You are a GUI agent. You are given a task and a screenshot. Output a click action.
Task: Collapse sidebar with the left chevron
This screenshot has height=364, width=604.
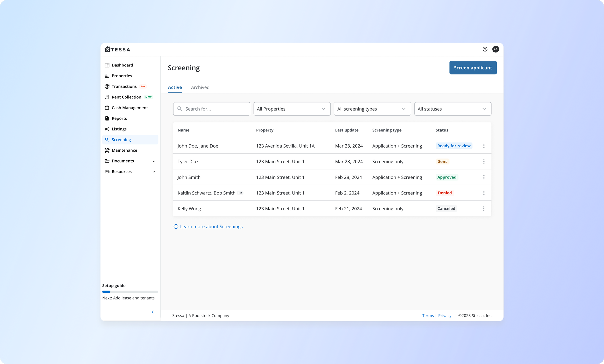pos(152,312)
